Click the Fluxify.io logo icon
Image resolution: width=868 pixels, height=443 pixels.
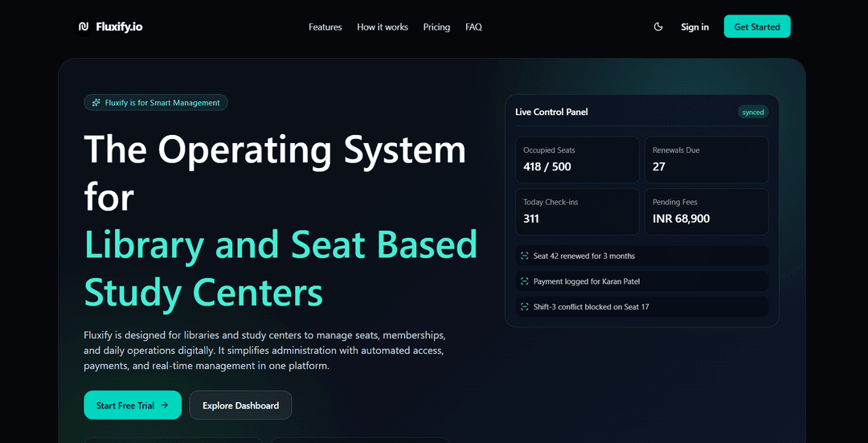pos(84,27)
